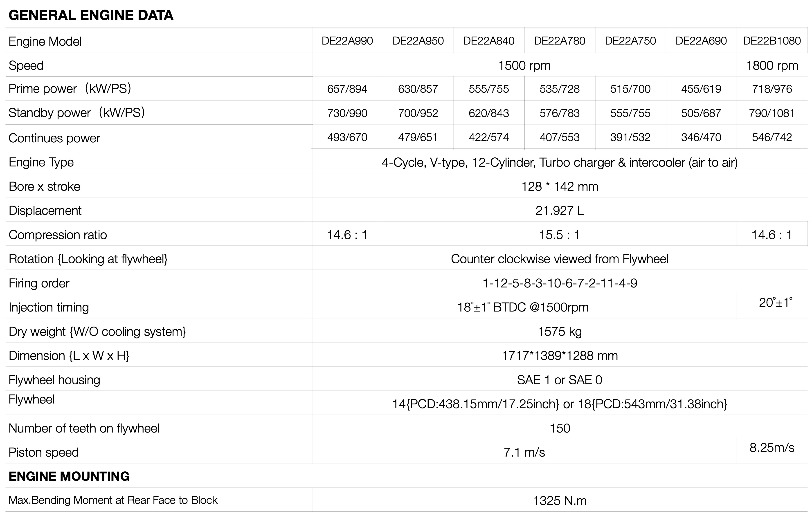Click the 1800 rpm speed value

click(x=772, y=65)
